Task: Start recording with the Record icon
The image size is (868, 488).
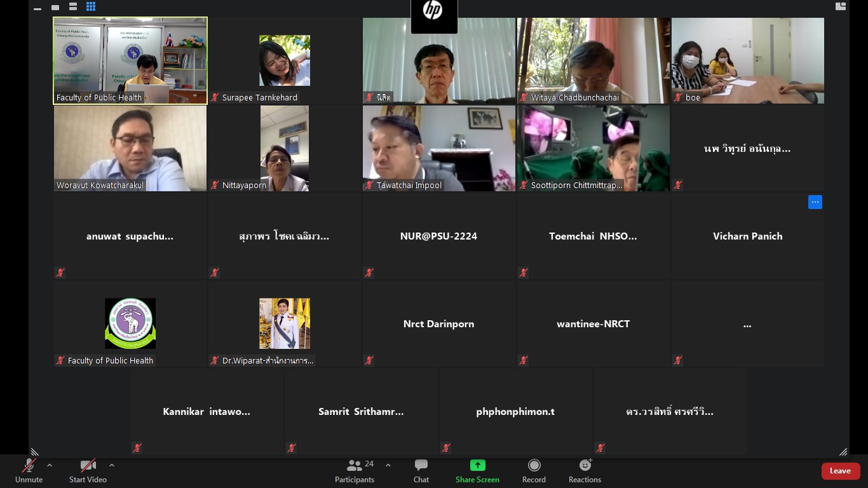Action: point(534,471)
